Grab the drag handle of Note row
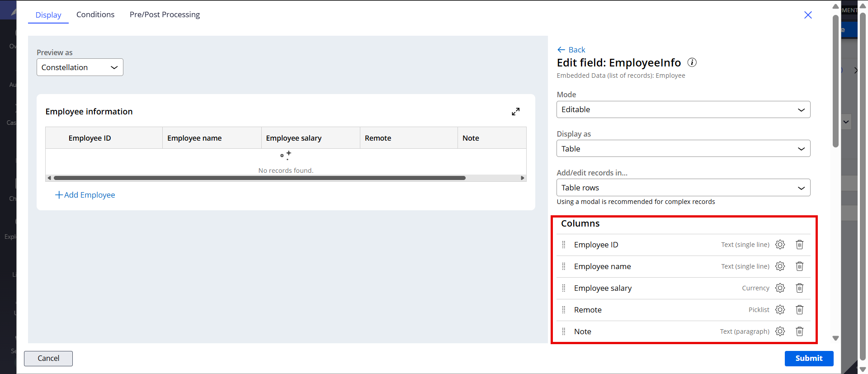 (564, 331)
